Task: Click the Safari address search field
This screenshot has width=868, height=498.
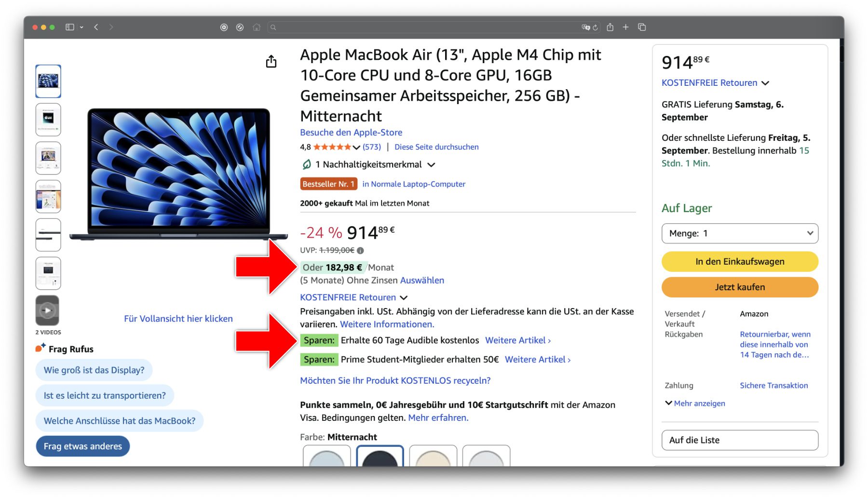Action: [424, 27]
